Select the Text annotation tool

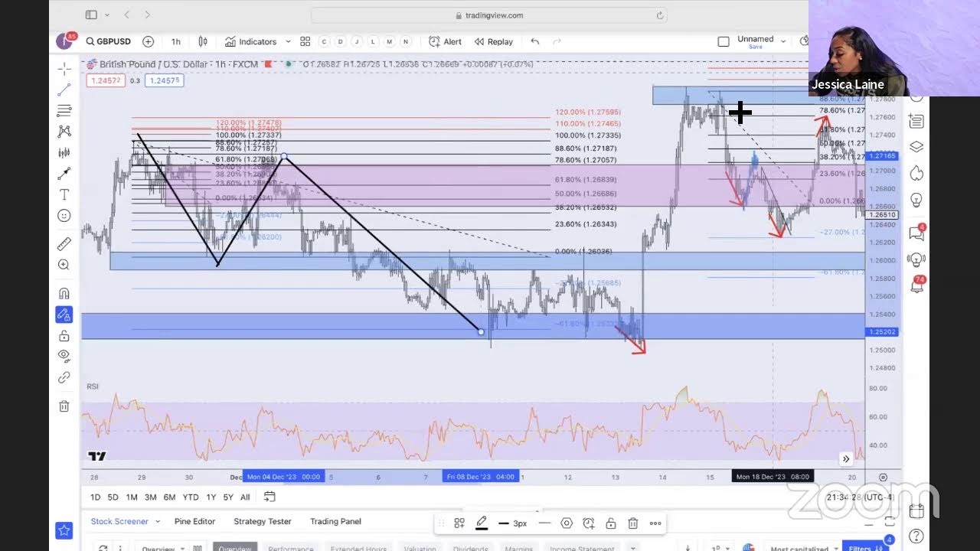[x=64, y=195]
